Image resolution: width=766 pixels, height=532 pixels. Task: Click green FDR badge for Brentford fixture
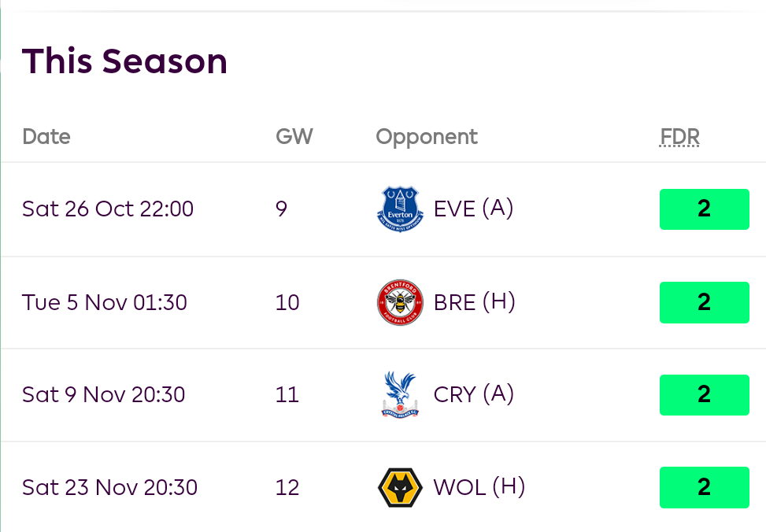click(704, 302)
